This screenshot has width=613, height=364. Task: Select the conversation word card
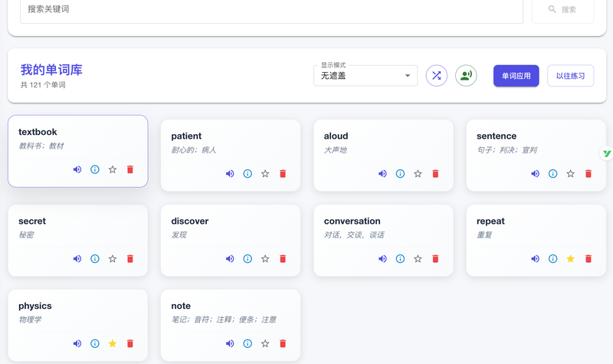(383, 229)
